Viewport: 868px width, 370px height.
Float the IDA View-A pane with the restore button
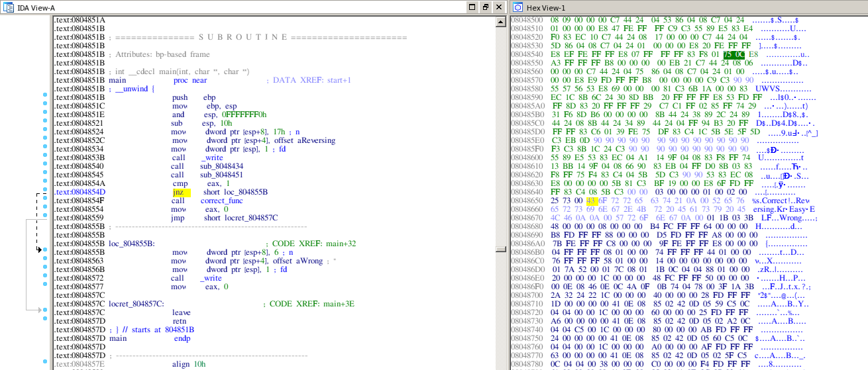(x=486, y=7)
